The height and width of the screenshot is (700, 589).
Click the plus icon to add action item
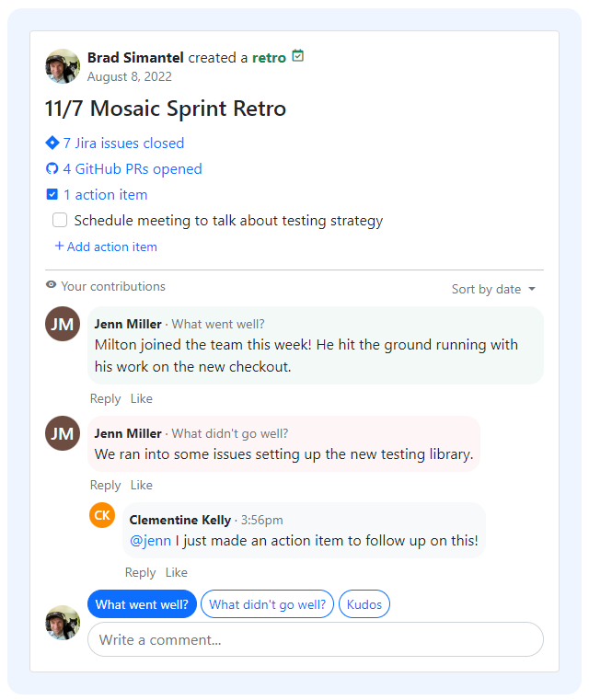59,247
